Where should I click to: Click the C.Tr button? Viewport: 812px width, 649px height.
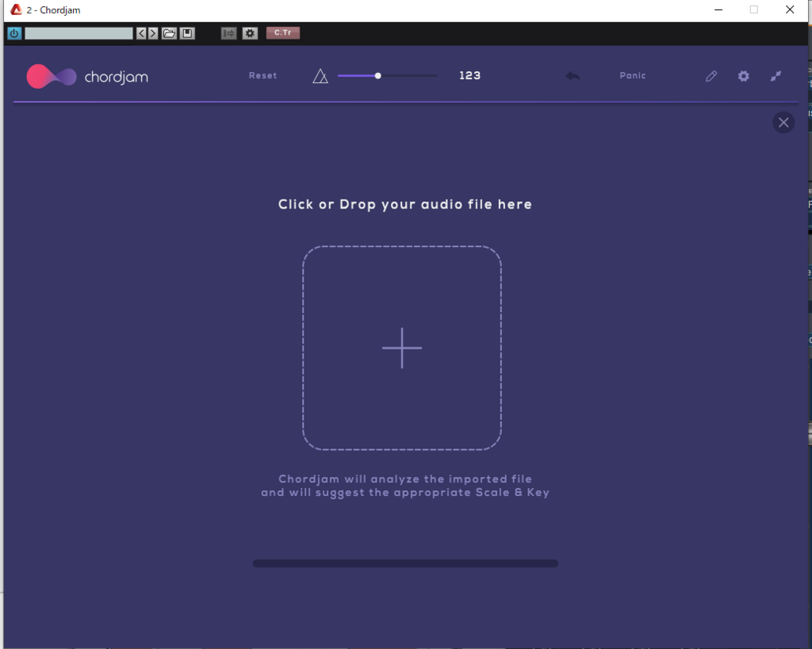click(x=283, y=33)
